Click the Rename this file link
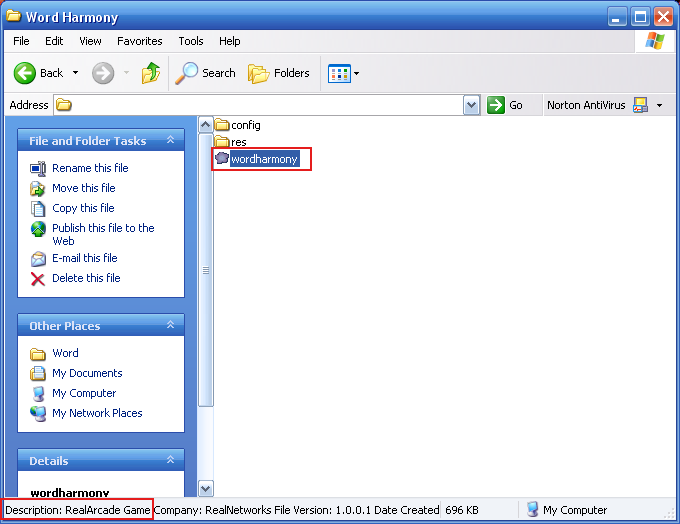Image resolution: width=680 pixels, height=524 pixels. click(90, 168)
